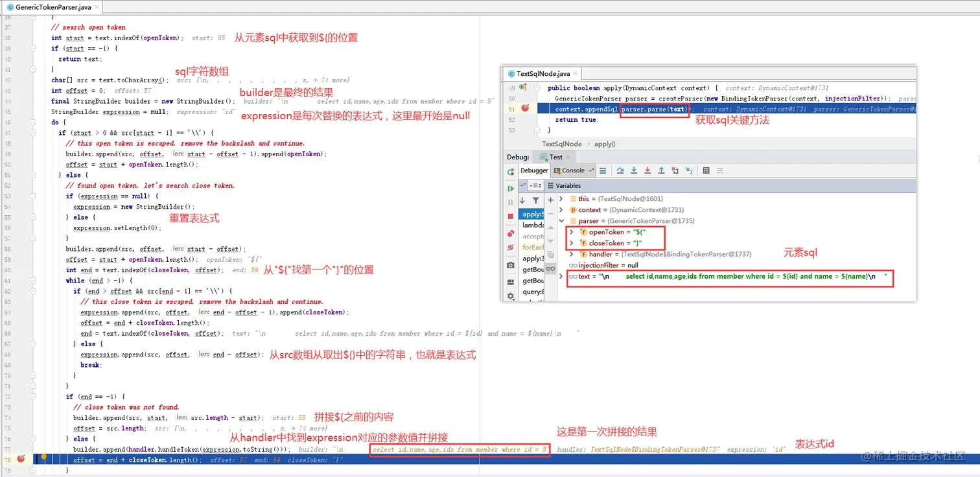Image resolution: width=980 pixels, height=477 pixels.
Task: Click the inline hint 'start: 55' on line 38
Action: (x=208, y=38)
